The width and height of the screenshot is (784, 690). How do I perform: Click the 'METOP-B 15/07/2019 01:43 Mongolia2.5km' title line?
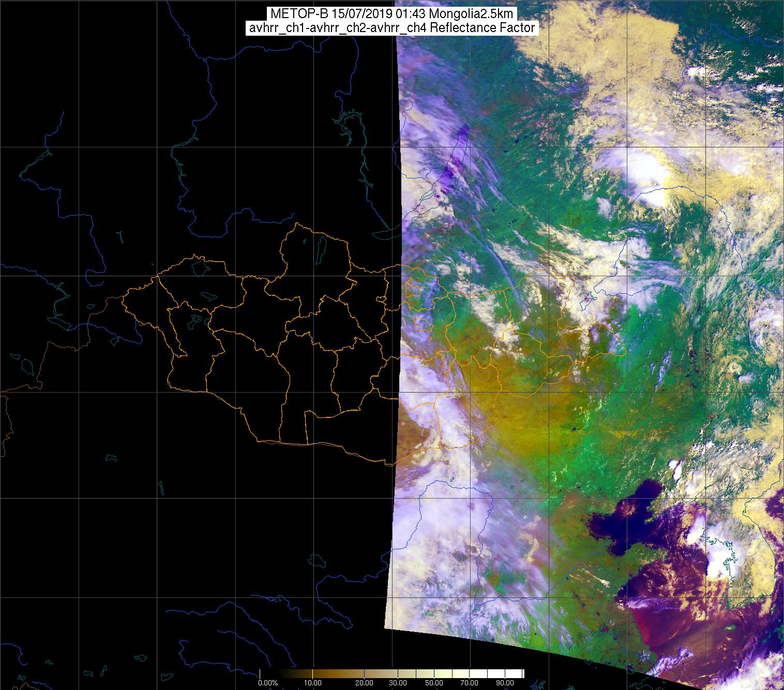pyautogui.click(x=391, y=14)
